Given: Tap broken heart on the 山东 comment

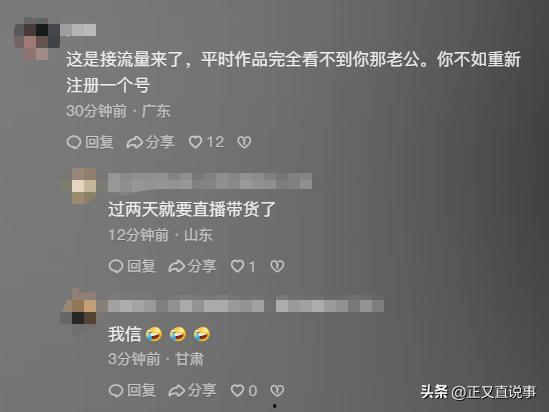Looking at the screenshot, I should coord(277,266).
